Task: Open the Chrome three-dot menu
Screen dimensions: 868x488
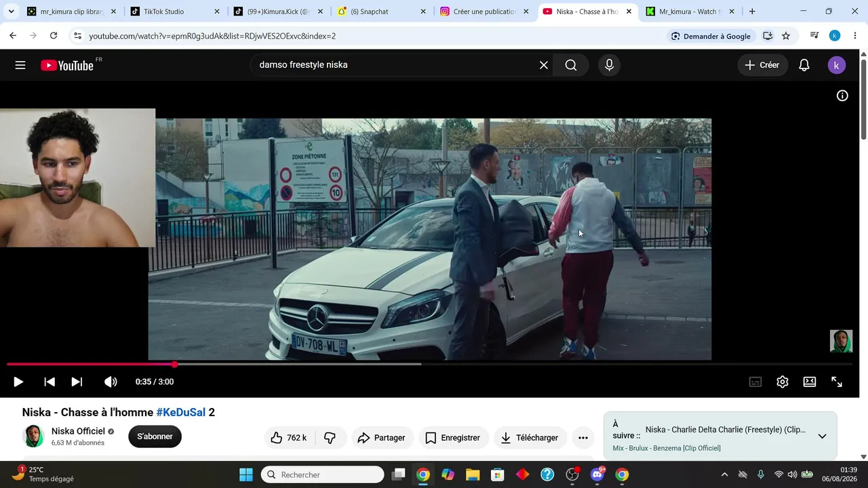Action: (x=854, y=36)
